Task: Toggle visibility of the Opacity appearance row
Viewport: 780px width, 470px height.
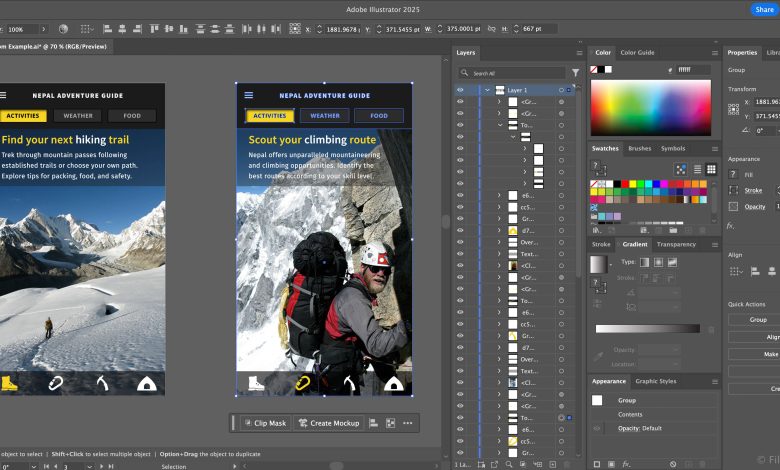Action: point(598,428)
